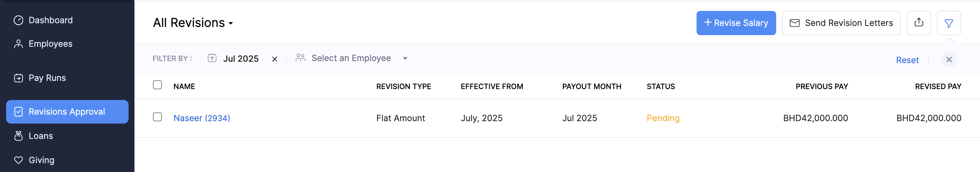Close the filter bar with X icon
Screen dimensions: 980x172
[x=949, y=59]
